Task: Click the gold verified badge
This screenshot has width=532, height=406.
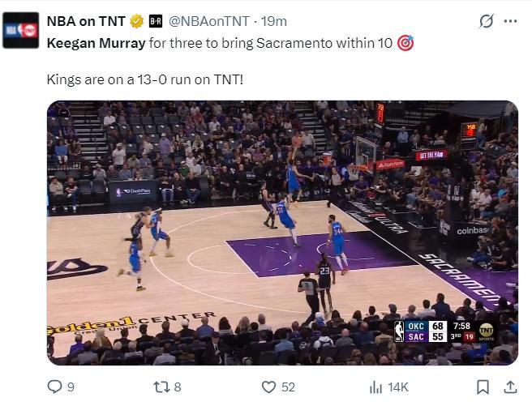Action: coord(137,21)
